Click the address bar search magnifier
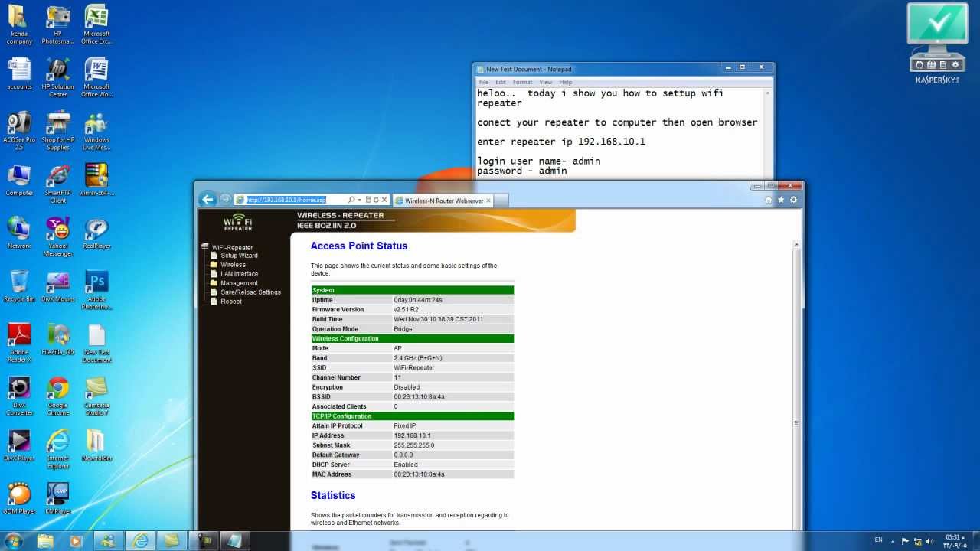 [x=351, y=200]
